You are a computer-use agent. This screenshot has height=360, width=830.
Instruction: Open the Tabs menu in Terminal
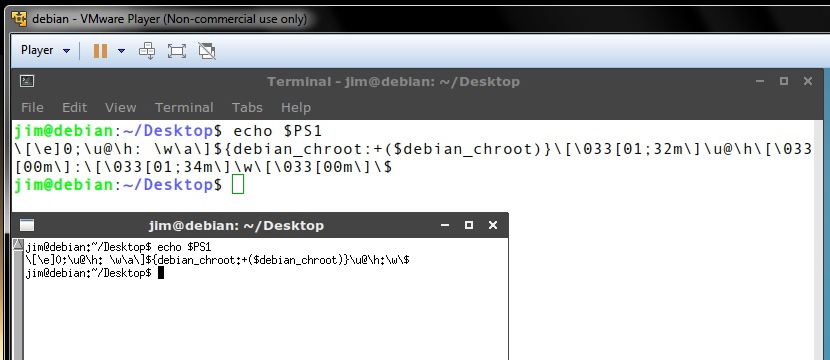(x=247, y=107)
